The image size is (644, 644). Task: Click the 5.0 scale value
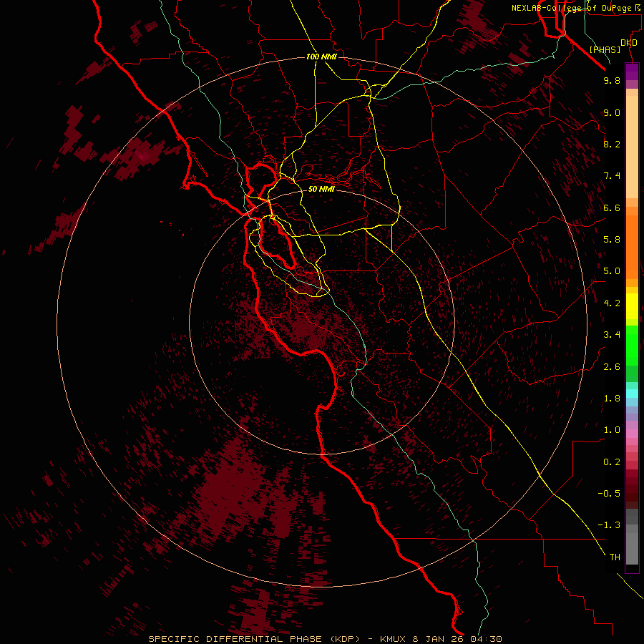pyautogui.click(x=612, y=271)
